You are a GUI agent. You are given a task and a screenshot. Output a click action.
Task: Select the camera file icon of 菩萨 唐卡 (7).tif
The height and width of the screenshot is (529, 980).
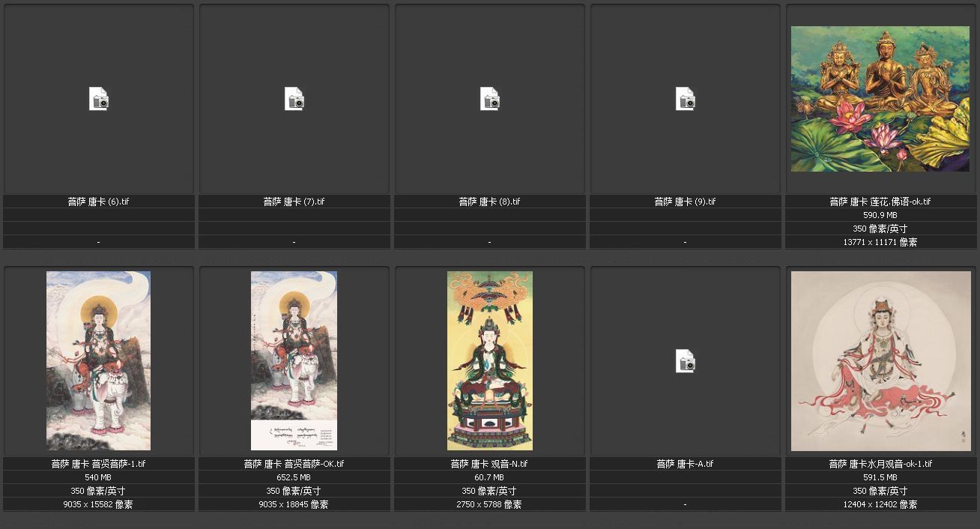point(294,99)
